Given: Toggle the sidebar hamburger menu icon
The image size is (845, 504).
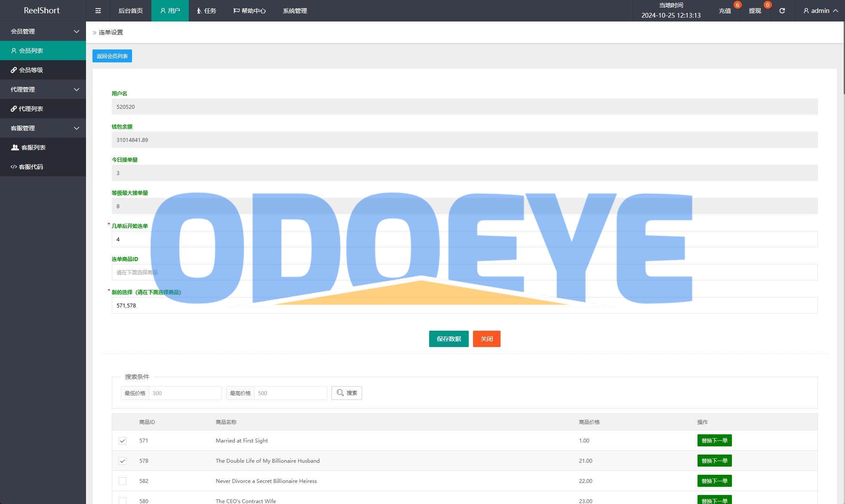Looking at the screenshot, I should (x=98, y=11).
